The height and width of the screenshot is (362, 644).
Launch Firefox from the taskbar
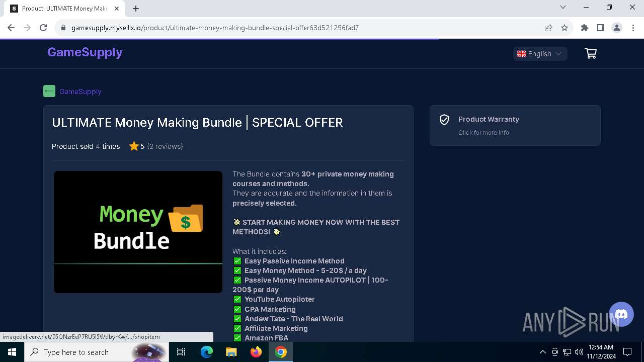(x=256, y=352)
